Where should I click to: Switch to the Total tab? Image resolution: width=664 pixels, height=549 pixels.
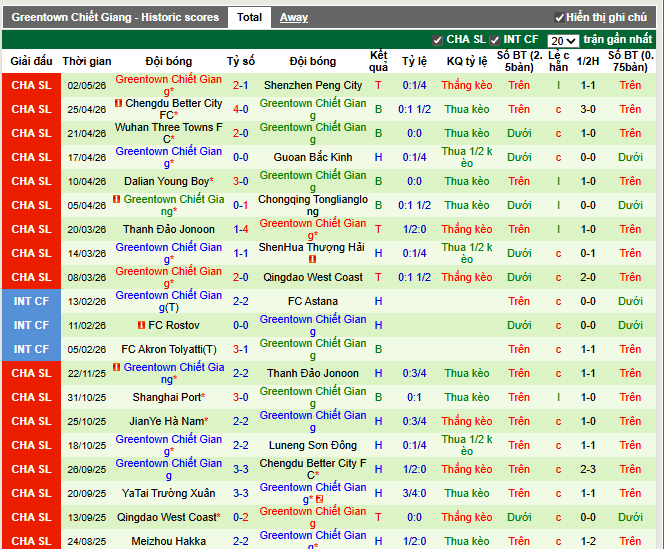click(x=249, y=17)
